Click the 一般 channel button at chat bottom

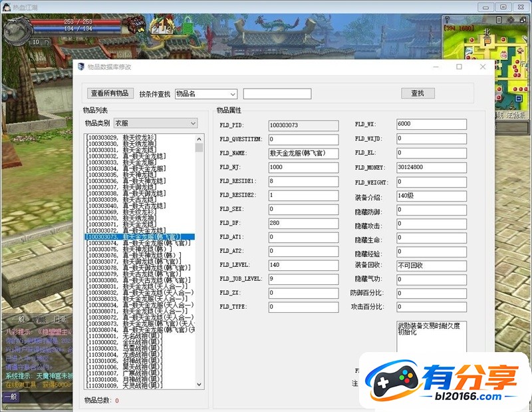tap(11, 397)
